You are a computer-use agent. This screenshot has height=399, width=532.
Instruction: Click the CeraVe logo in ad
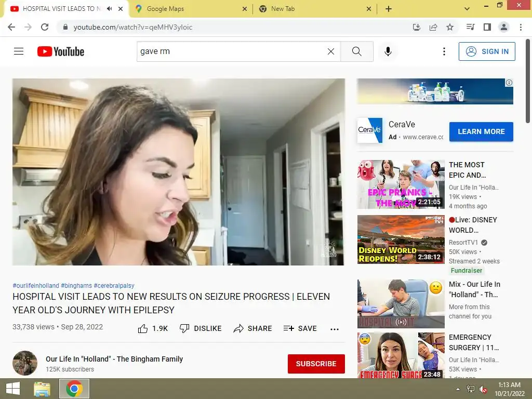[x=370, y=130]
